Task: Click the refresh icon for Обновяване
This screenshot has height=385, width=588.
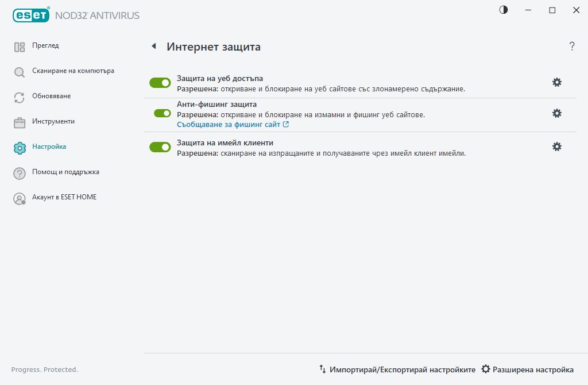Action: pos(20,98)
